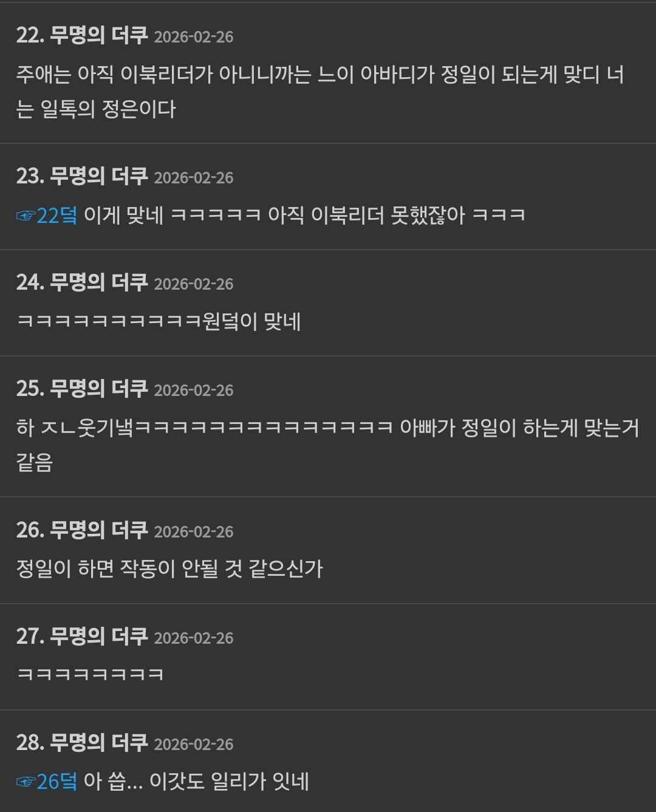656x812 pixels.
Task: Tap comment 27 ㅋㅋㅋ text
Action: point(90,674)
